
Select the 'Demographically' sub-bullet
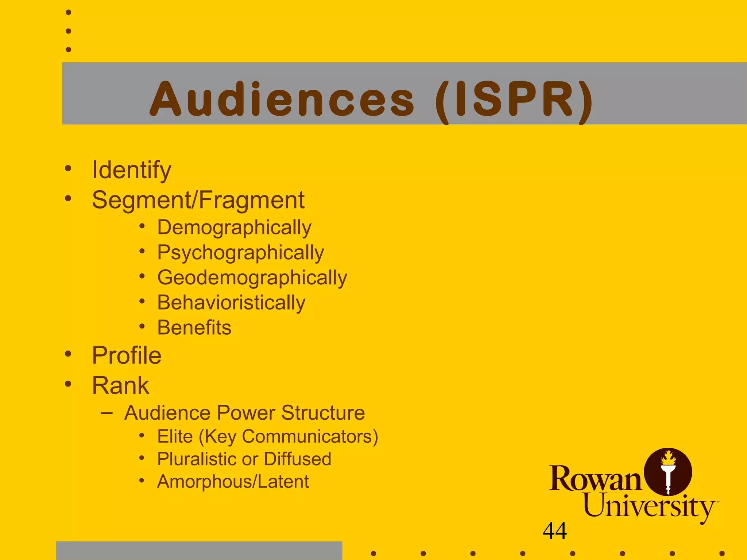[234, 228]
